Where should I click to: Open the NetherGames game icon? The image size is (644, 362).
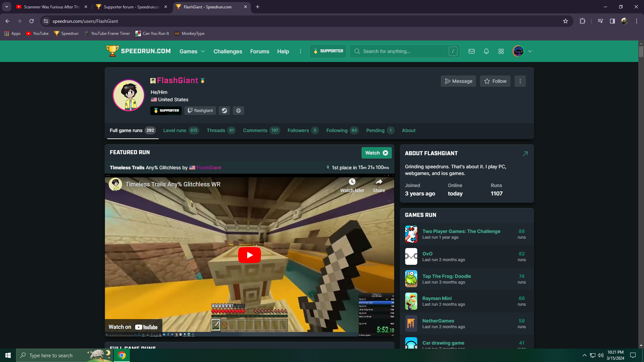(411, 323)
